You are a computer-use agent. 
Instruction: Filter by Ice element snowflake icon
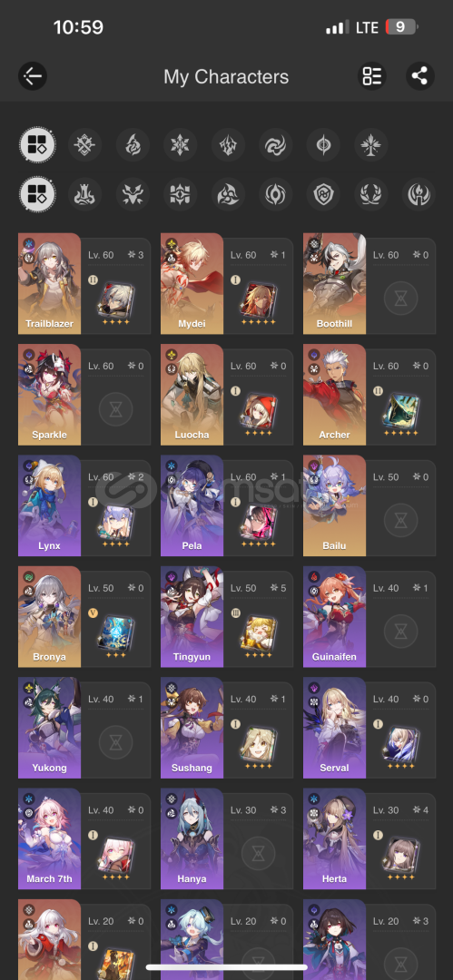click(x=180, y=145)
